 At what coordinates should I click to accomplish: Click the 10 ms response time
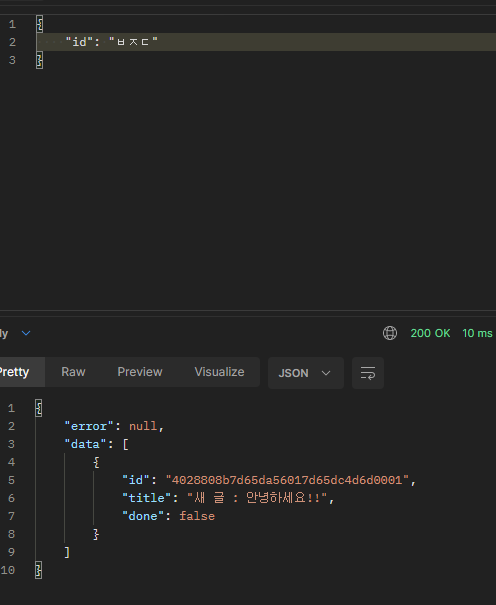coord(477,333)
